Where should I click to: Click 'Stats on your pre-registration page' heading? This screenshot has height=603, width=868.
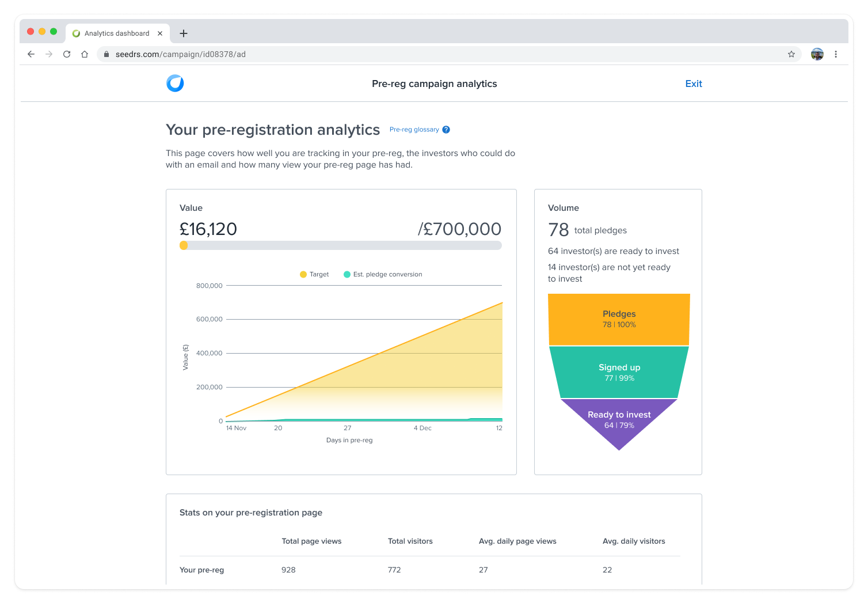251,513
